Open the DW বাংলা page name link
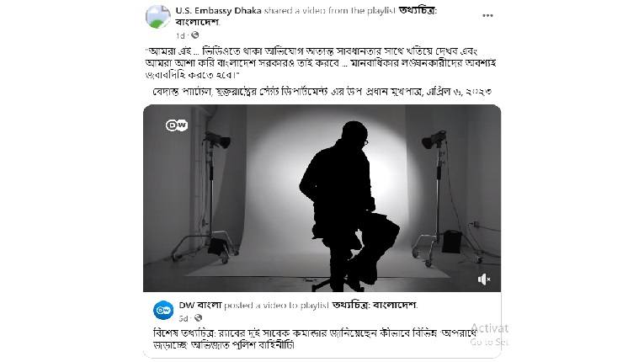Image resolution: width=644 pixels, height=362 pixels. tap(200, 306)
